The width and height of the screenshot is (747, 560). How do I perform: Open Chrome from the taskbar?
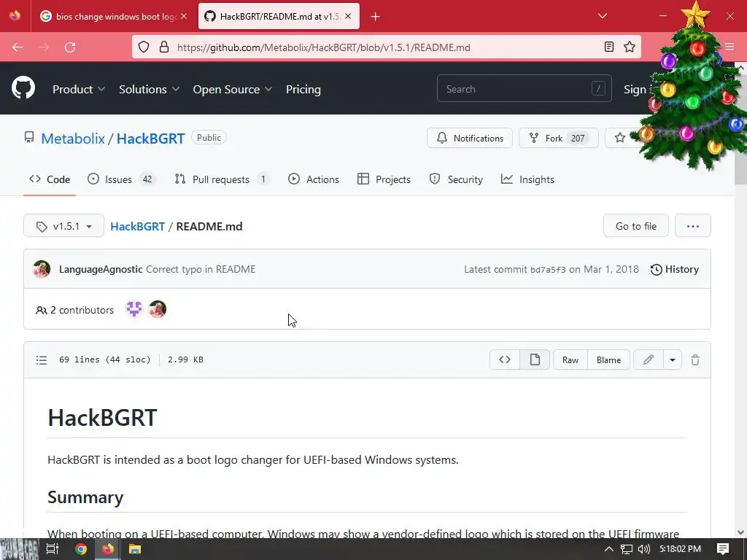coord(81,549)
